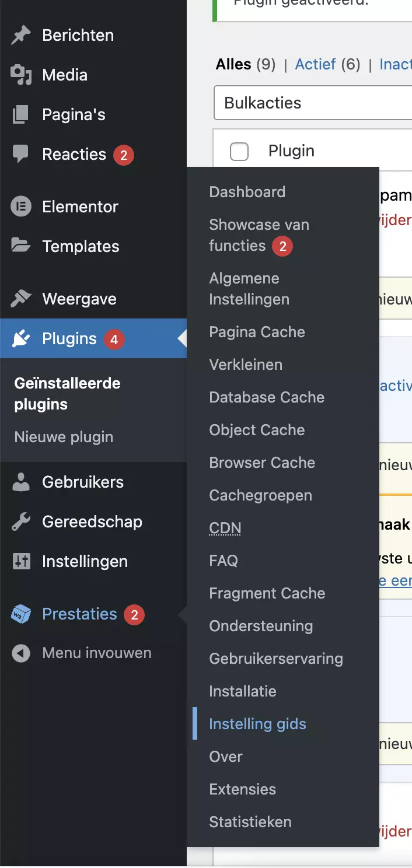Open Pagina Cache in Prestaties submenu

[257, 332]
